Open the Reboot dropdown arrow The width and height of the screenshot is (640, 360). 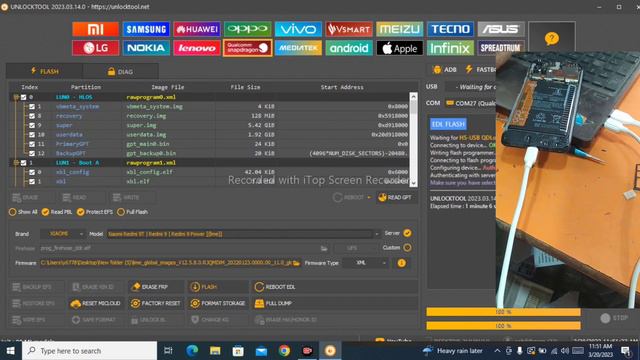point(369,198)
